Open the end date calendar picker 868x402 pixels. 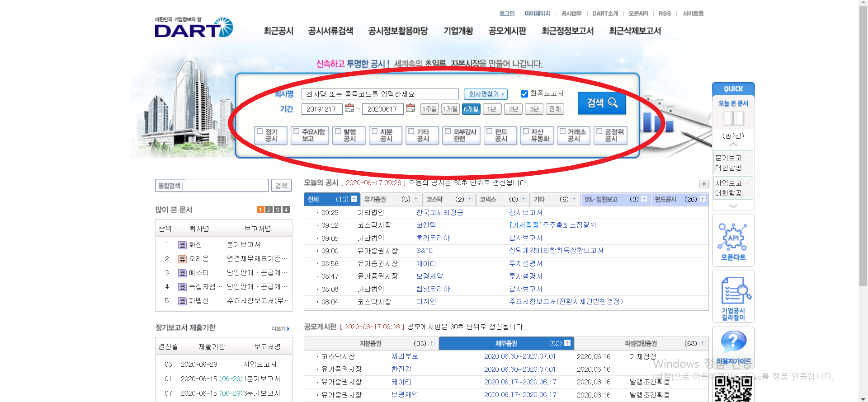tap(410, 108)
